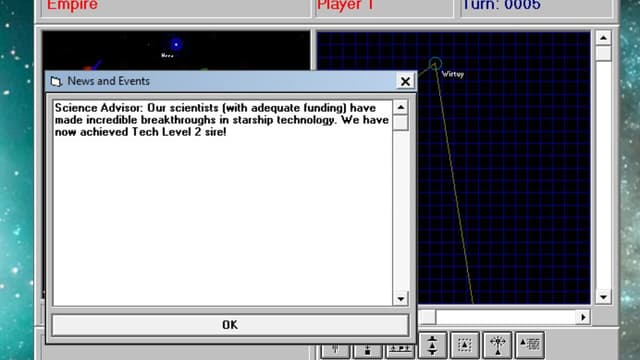
Task: Click the dotted-box ship selection icon
Action: tap(464, 345)
